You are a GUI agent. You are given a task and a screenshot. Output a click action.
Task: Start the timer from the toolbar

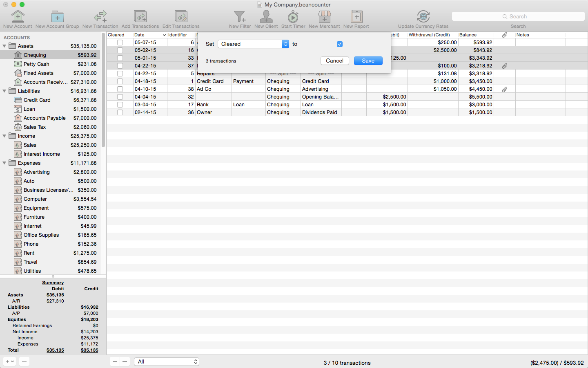click(x=293, y=17)
